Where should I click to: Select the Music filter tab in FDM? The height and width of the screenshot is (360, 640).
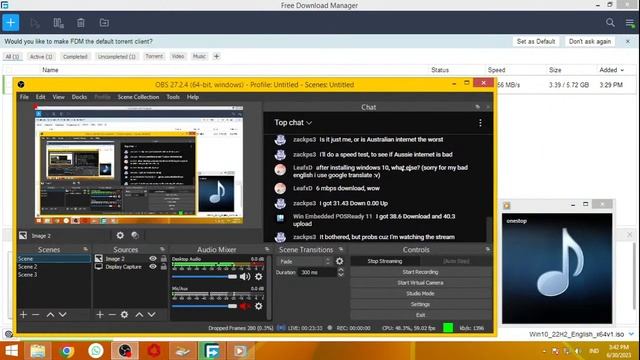point(199,56)
